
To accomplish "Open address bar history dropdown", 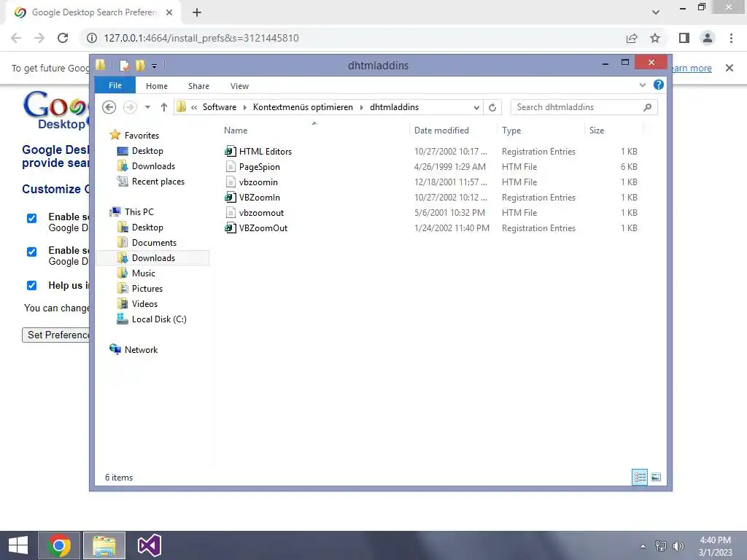I will point(476,107).
